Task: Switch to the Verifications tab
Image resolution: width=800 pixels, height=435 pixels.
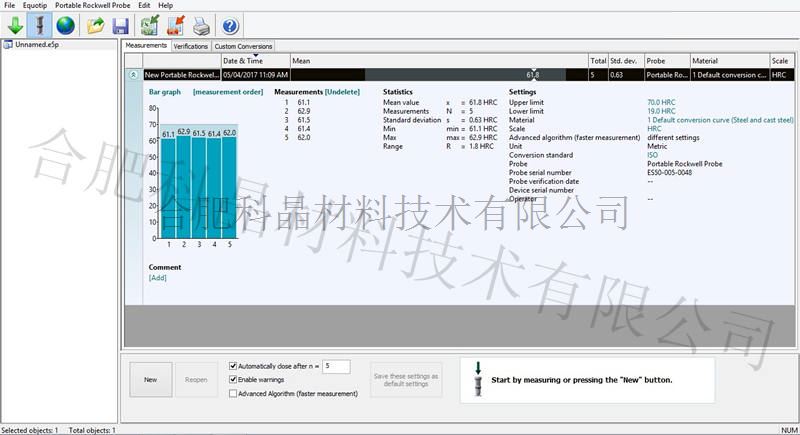Action: [190, 46]
